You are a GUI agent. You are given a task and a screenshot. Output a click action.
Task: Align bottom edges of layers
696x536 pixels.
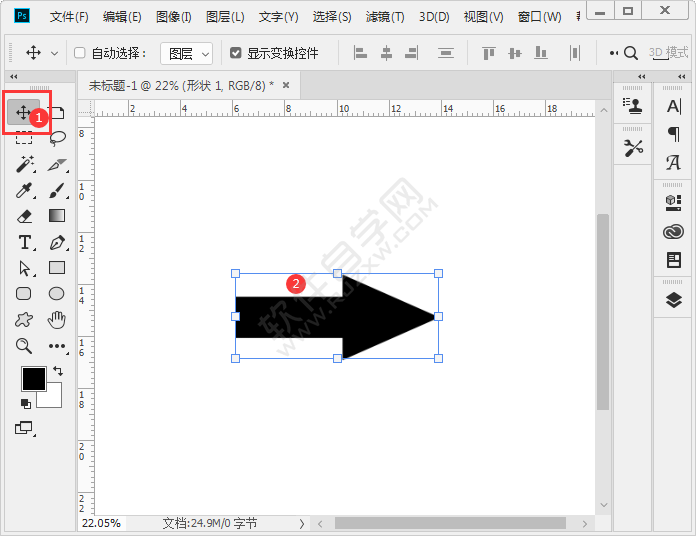point(541,53)
